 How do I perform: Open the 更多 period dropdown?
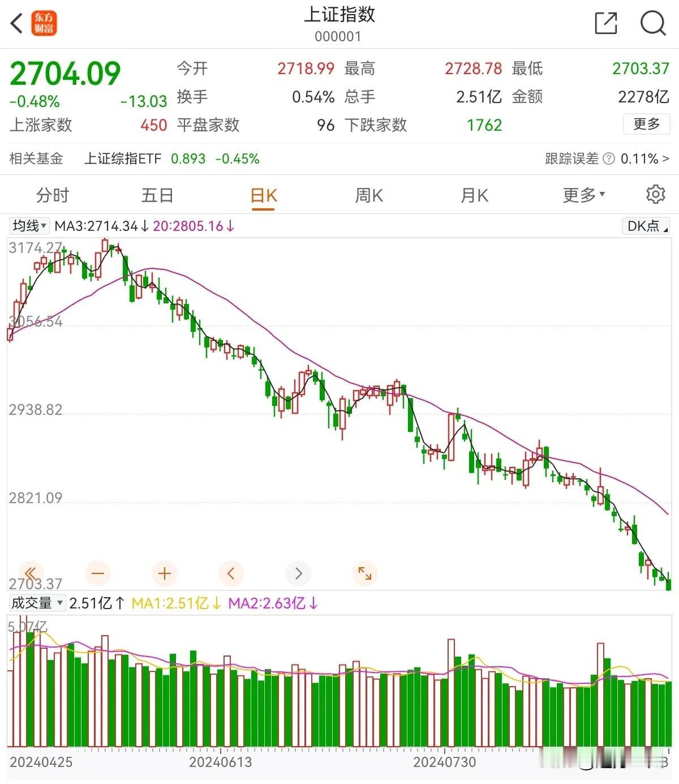coord(583,195)
